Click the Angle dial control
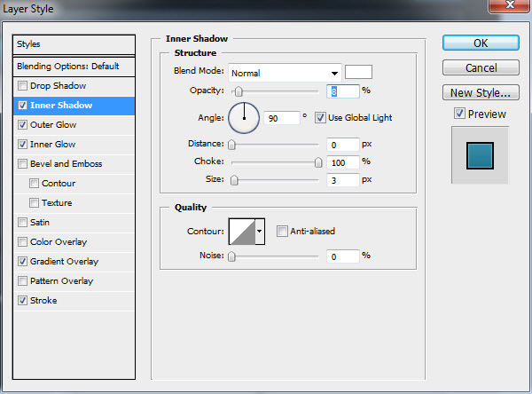The image size is (532, 394). pyautogui.click(x=244, y=118)
